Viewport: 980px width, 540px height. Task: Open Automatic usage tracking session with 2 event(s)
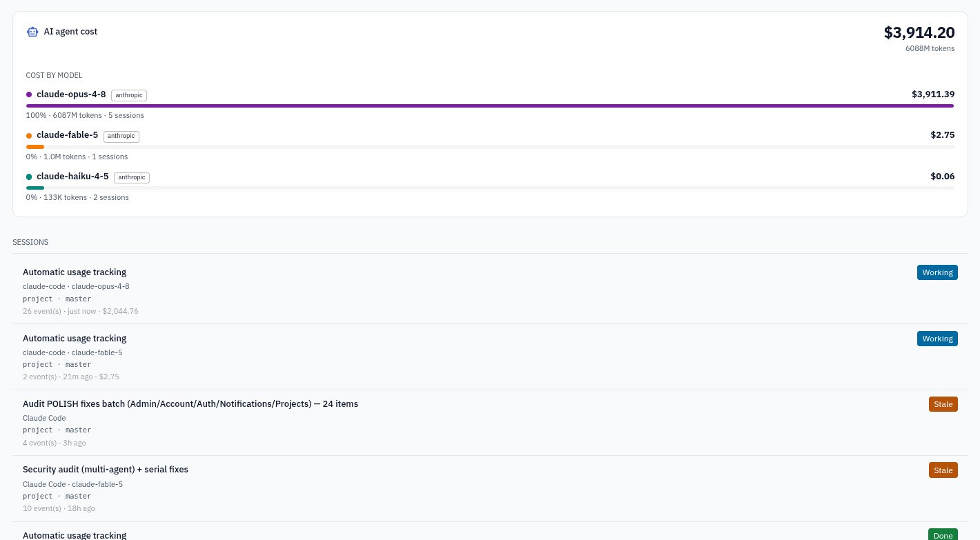(x=490, y=357)
